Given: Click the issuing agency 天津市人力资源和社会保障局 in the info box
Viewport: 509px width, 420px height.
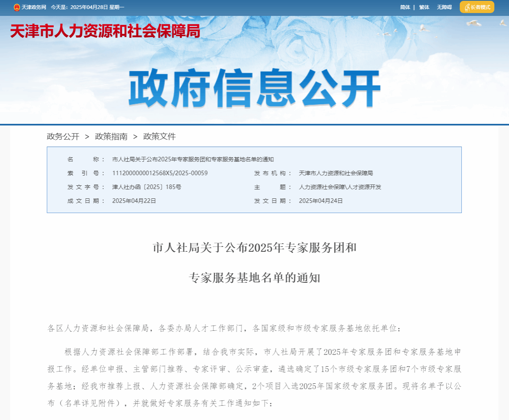Looking at the screenshot, I should [x=336, y=173].
